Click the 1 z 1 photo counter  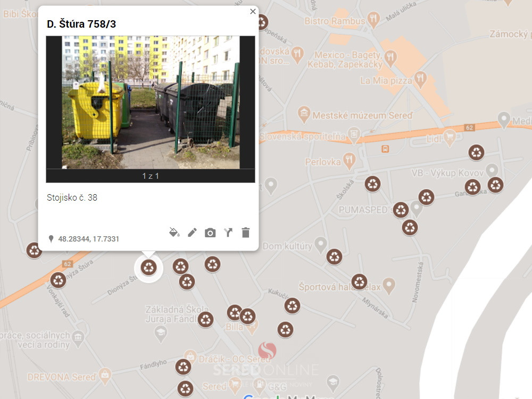[151, 176]
